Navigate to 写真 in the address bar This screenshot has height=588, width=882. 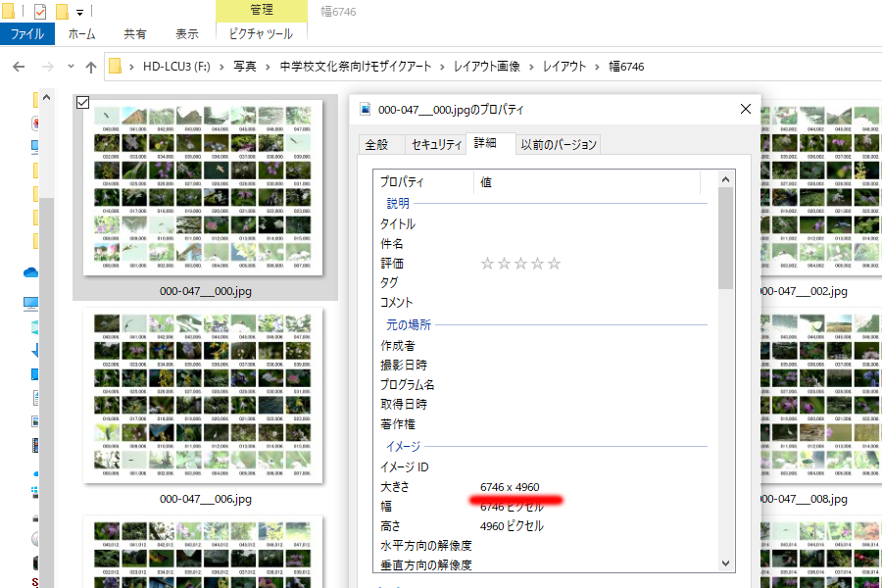(x=245, y=67)
